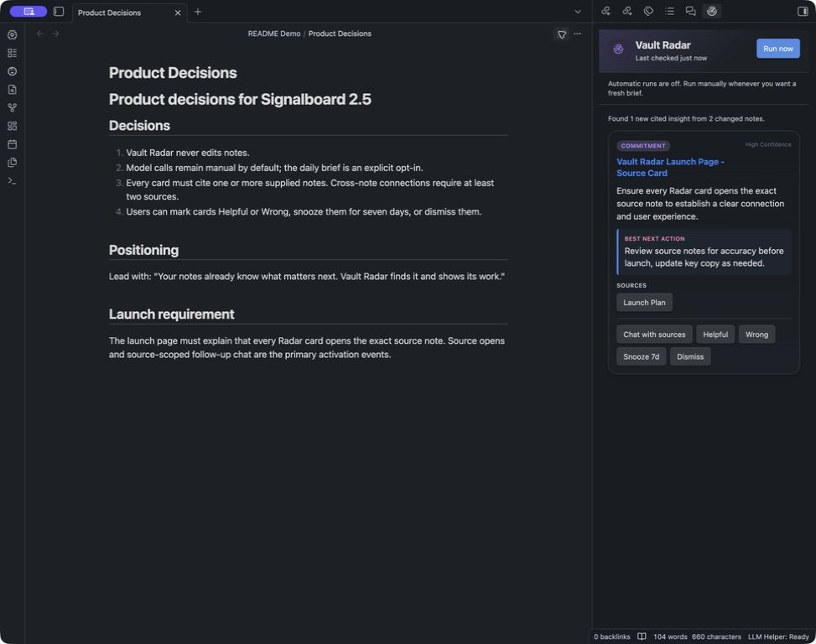This screenshot has height=644, width=816.
Task: Click the Signalboard 2.5 heading
Action: [240, 99]
